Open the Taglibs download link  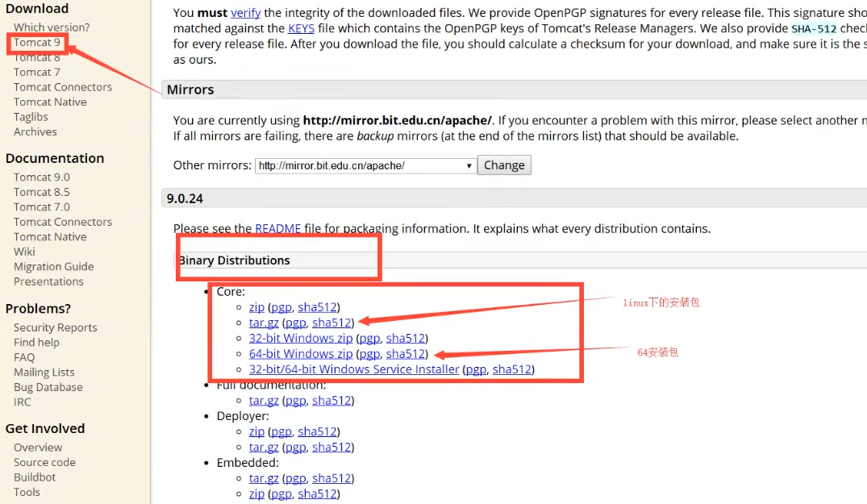(x=31, y=117)
